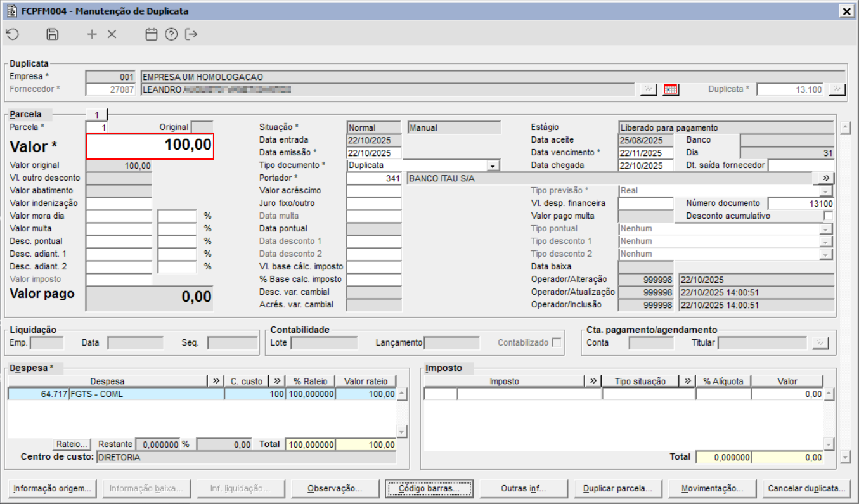Click the Juro fixo/outro input field

coord(374,204)
